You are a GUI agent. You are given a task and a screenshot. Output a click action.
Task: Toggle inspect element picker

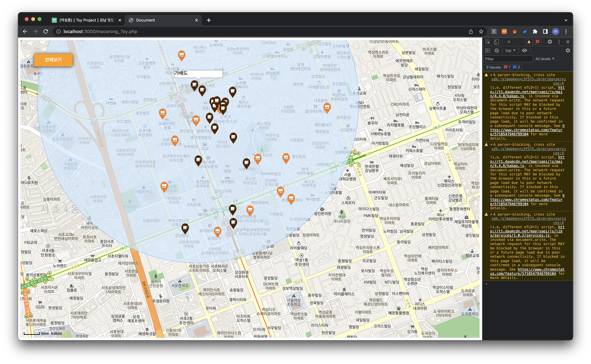(x=487, y=42)
